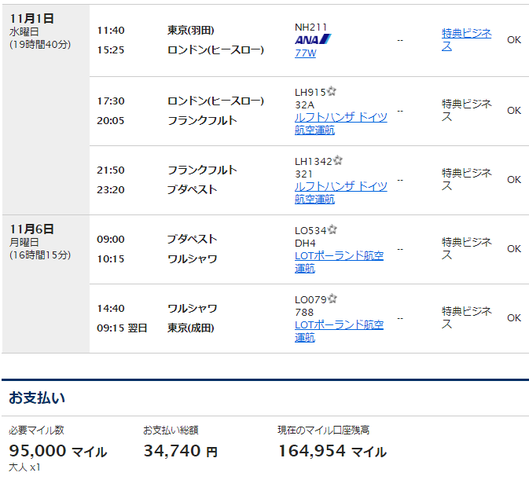Click the Star Alliance icon beside LO534
This screenshot has height=480, width=529.
click(333, 229)
